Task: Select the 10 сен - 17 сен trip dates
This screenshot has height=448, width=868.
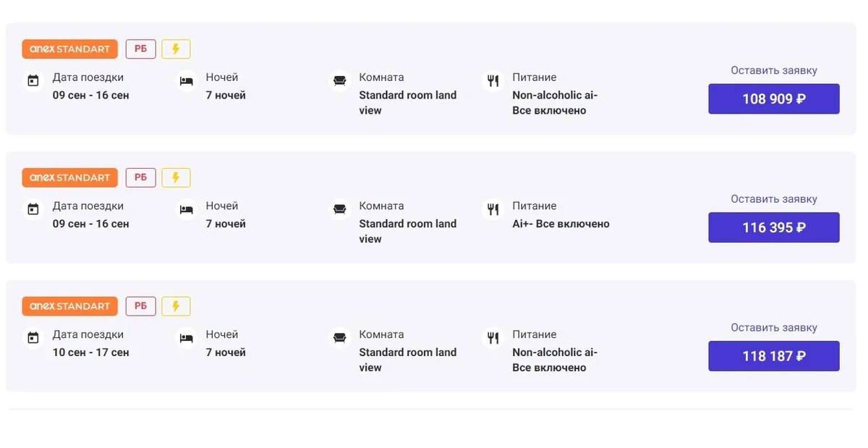Action: (x=90, y=352)
